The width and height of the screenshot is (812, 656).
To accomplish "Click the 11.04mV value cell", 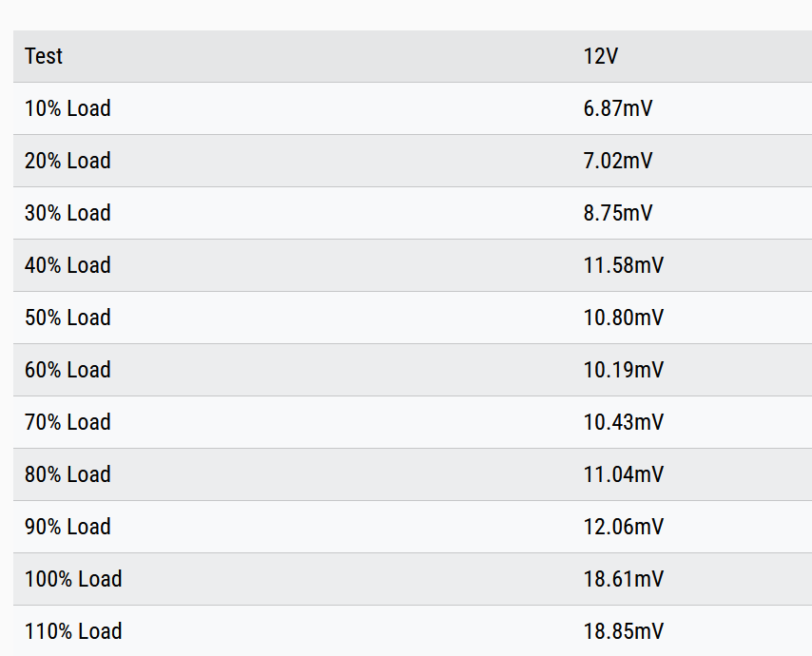I will [624, 474].
